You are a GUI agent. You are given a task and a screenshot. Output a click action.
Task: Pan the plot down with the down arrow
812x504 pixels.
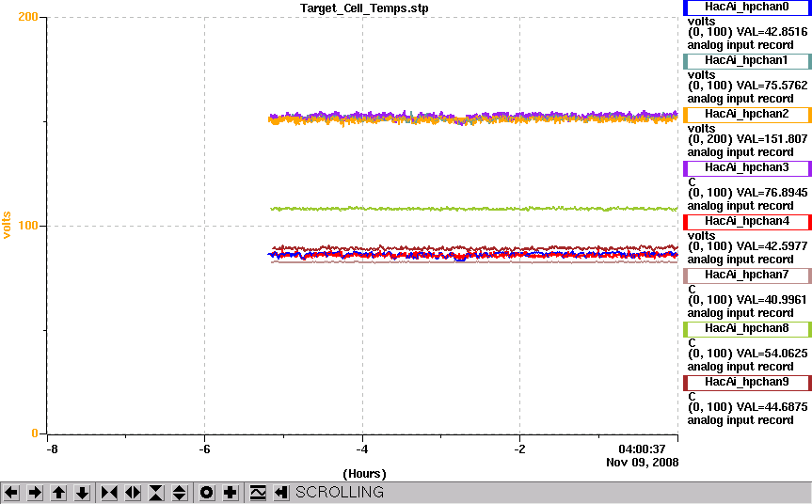pyautogui.click(x=83, y=492)
